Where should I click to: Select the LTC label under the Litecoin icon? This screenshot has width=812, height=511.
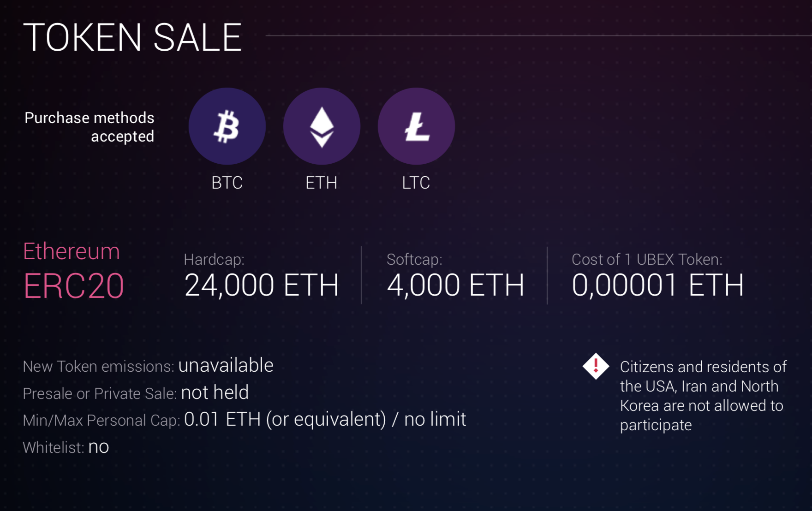pyautogui.click(x=416, y=183)
